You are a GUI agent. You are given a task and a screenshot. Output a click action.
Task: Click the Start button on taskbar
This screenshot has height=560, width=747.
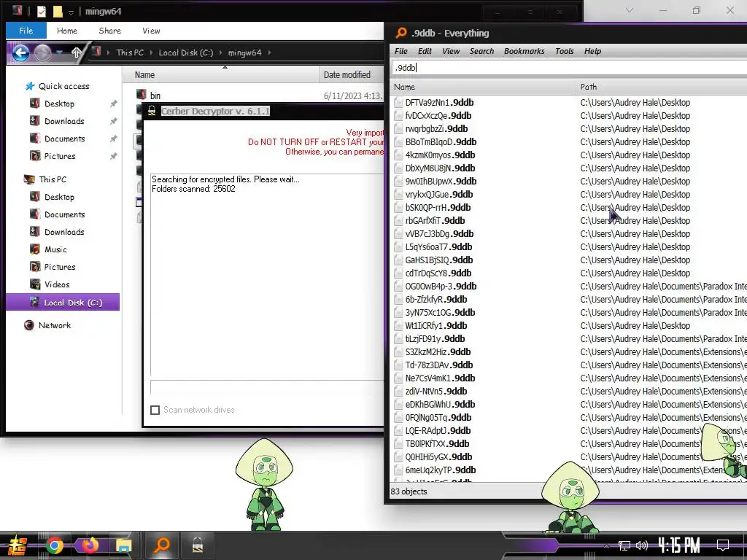[x=16, y=545]
